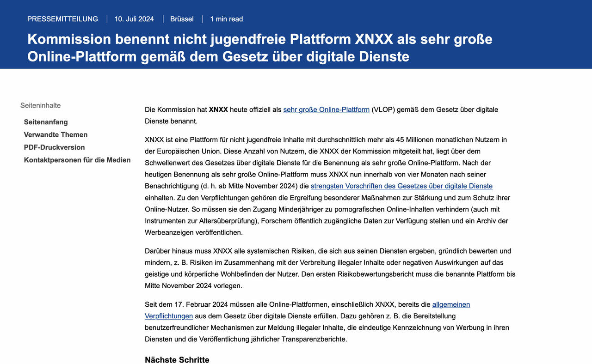
Task: Select Kontaktpersonen für die Medien
Action: (x=77, y=160)
